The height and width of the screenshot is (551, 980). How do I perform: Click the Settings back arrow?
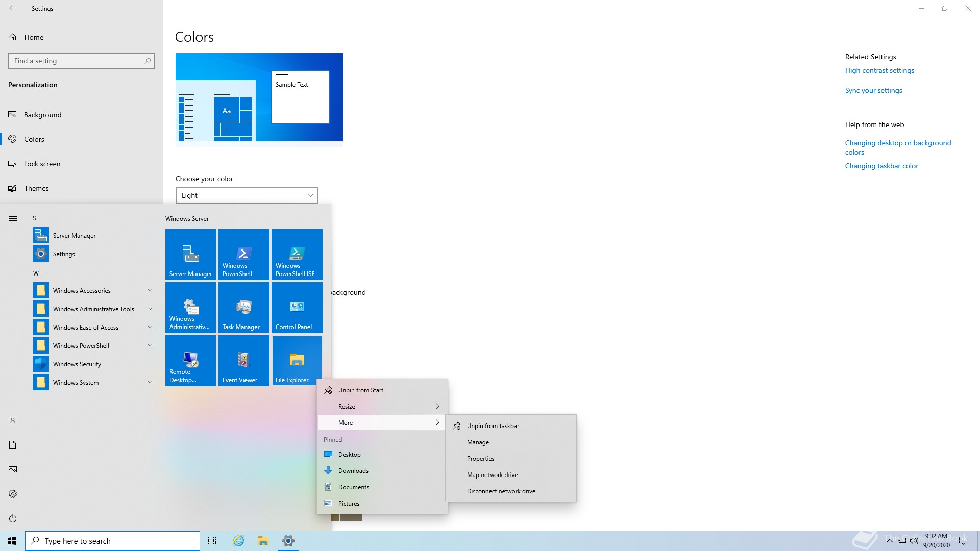(12, 8)
